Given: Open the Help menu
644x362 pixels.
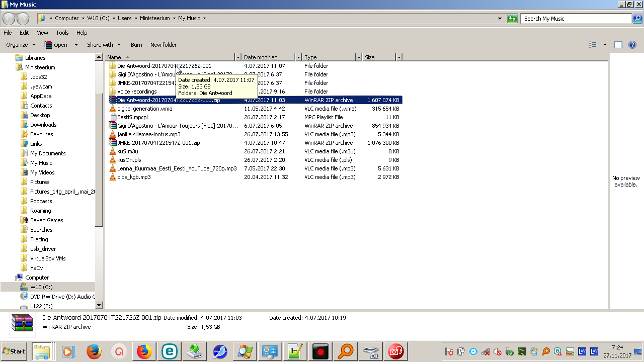Looking at the screenshot, I should 82,33.
